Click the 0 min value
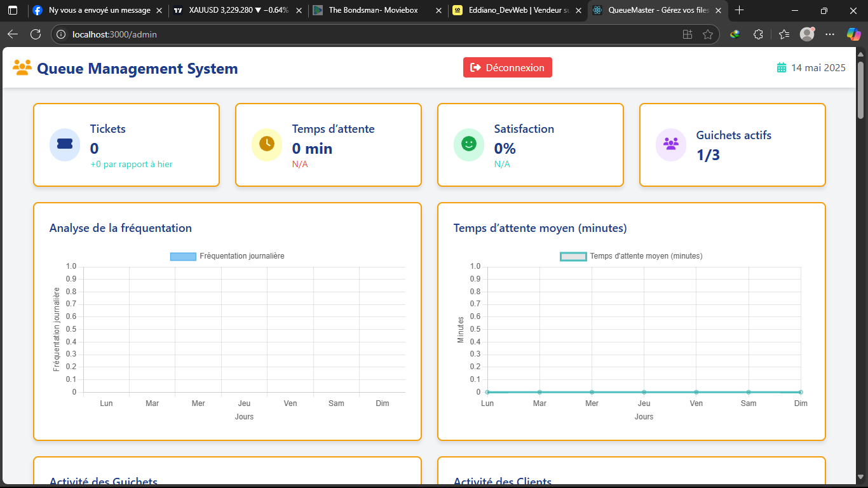This screenshot has height=488, width=868. click(x=312, y=148)
